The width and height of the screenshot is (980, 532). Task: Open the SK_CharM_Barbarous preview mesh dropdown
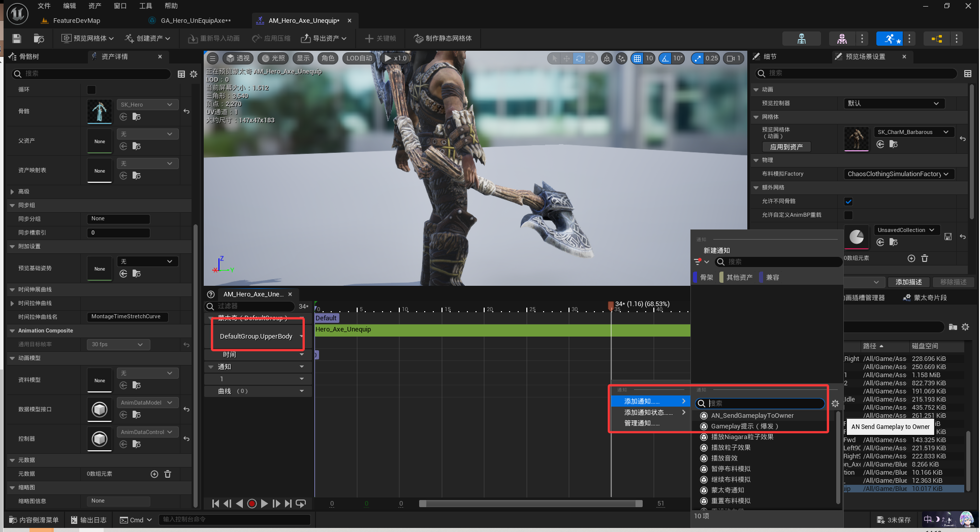(x=913, y=132)
